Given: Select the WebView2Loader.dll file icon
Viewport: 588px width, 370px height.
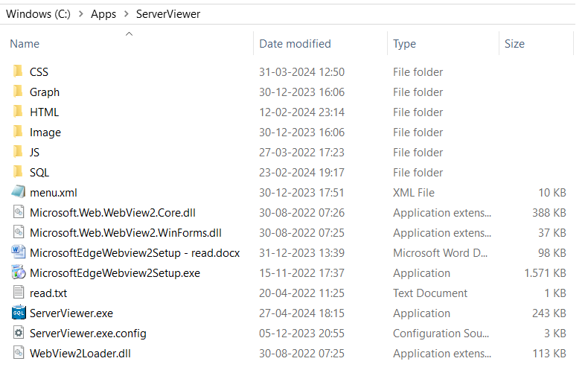Looking at the screenshot, I should click(x=19, y=354).
